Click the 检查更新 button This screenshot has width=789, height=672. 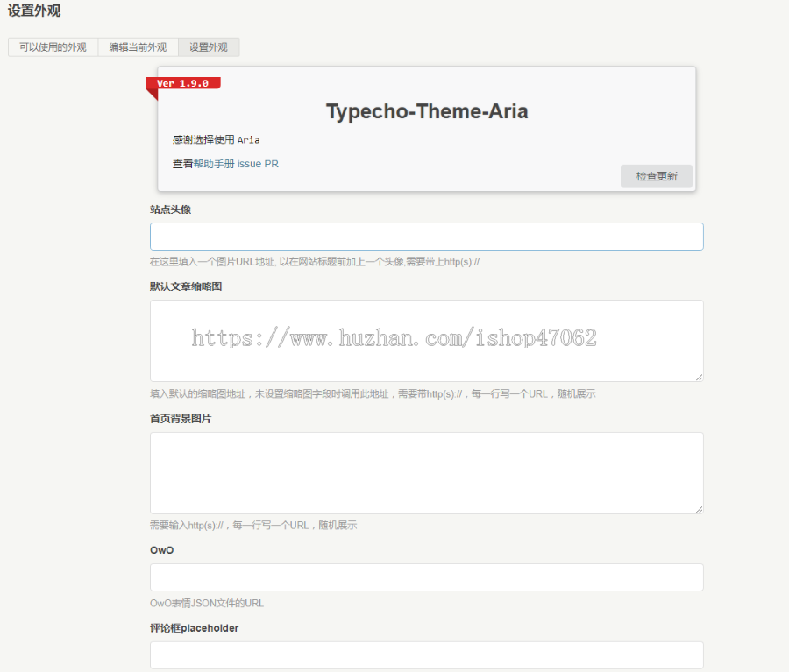(656, 176)
